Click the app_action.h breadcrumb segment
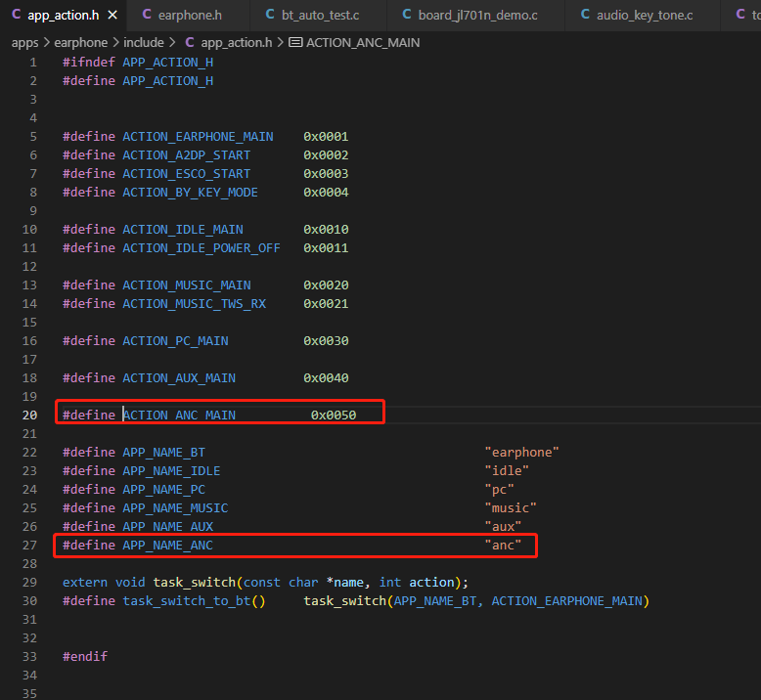The width and height of the screenshot is (761, 700). coord(237,43)
